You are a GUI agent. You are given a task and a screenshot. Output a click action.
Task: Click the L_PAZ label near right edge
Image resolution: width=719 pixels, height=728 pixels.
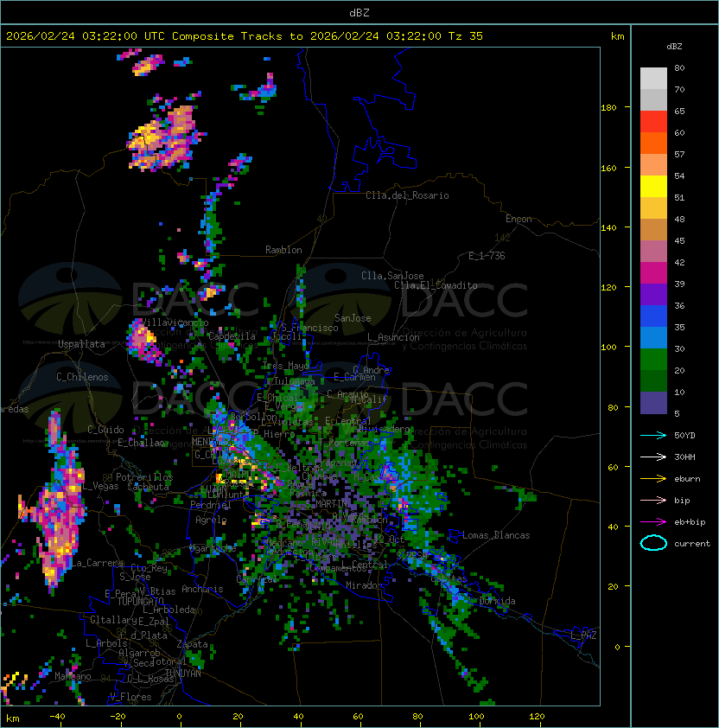(583, 635)
